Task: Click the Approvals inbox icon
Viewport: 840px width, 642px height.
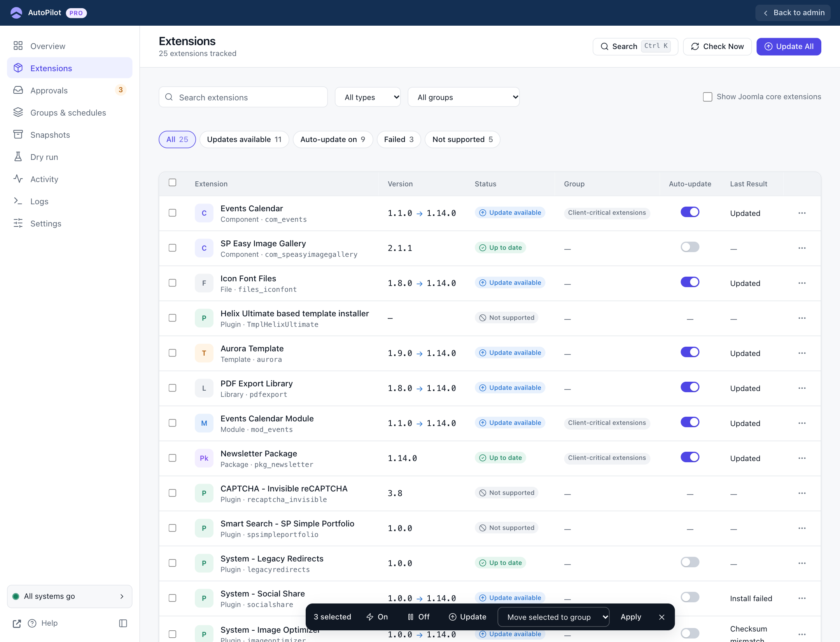Action: (18, 90)
